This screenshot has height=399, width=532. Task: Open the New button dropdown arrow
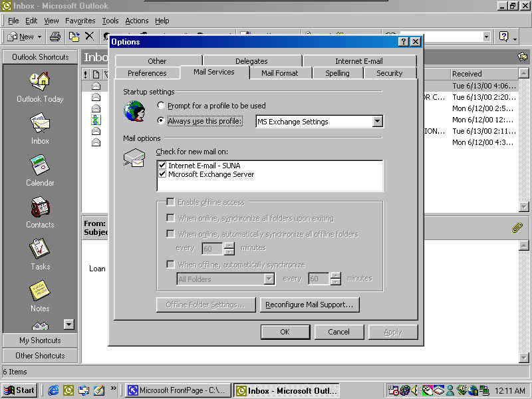click(x=39, y=37)
